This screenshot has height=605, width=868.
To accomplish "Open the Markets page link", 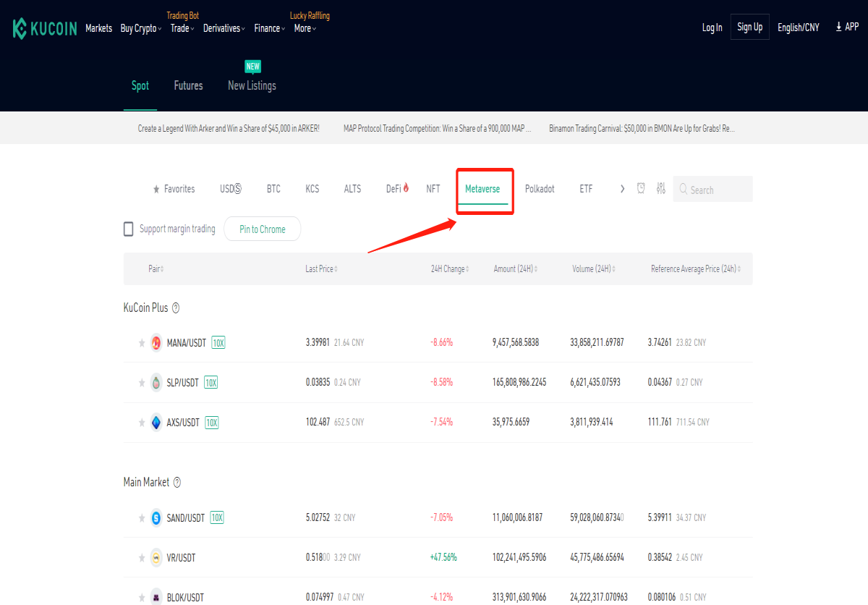I will 98,28.
